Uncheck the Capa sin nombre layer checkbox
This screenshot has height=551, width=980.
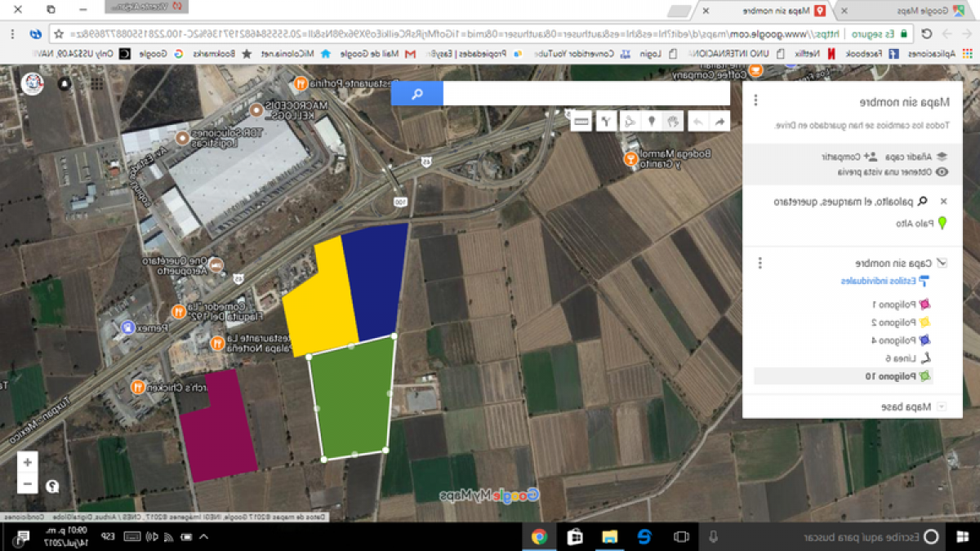942,263
